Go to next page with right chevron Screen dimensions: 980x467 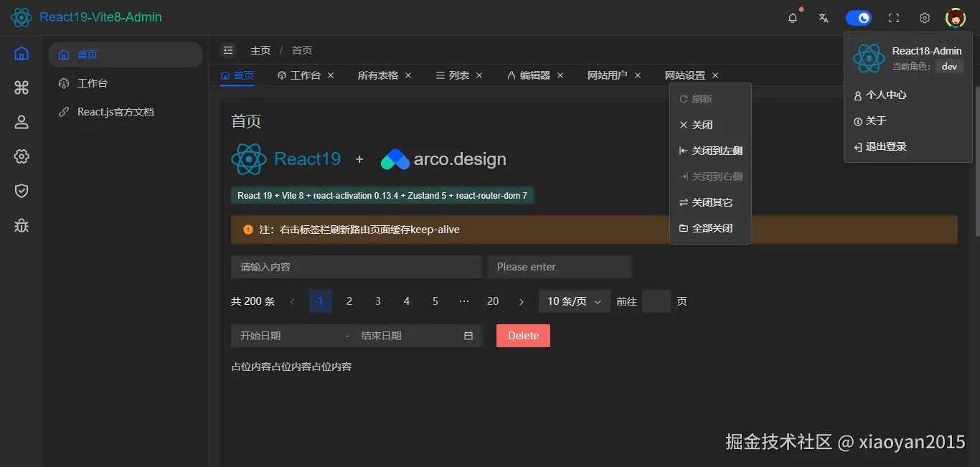click(522, 301)
